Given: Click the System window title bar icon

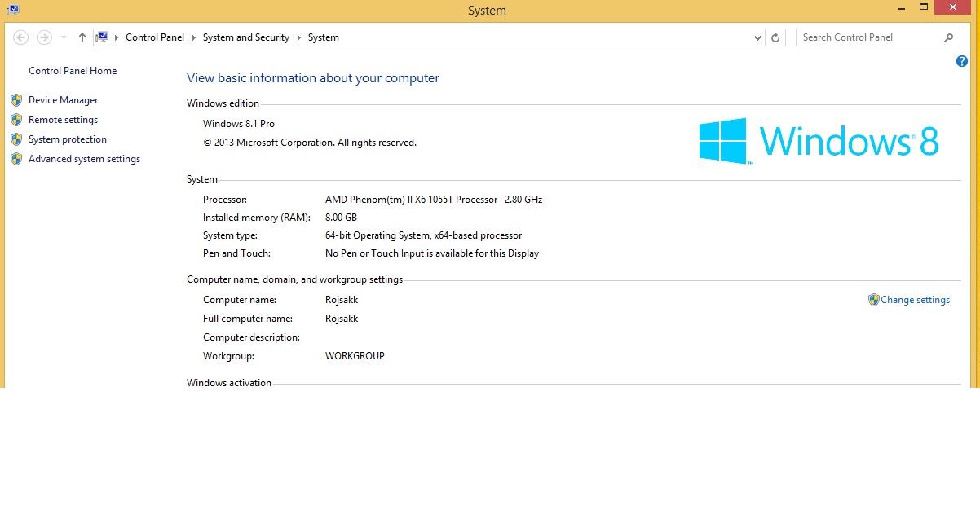Looking at the screenshot, I should (14, 10).
